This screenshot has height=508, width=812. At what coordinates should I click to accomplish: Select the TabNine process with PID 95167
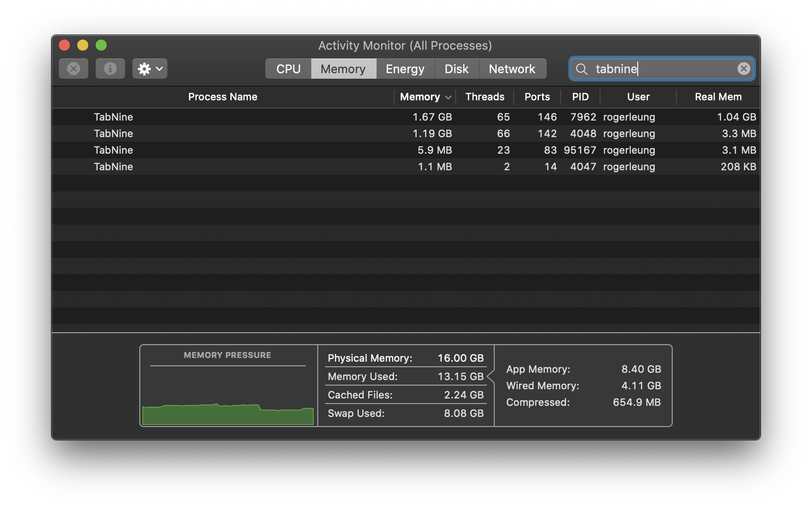[276, 150]
